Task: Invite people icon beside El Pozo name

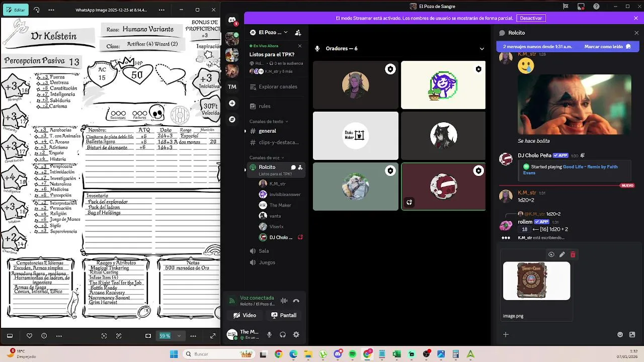Action: click(298, 32)
